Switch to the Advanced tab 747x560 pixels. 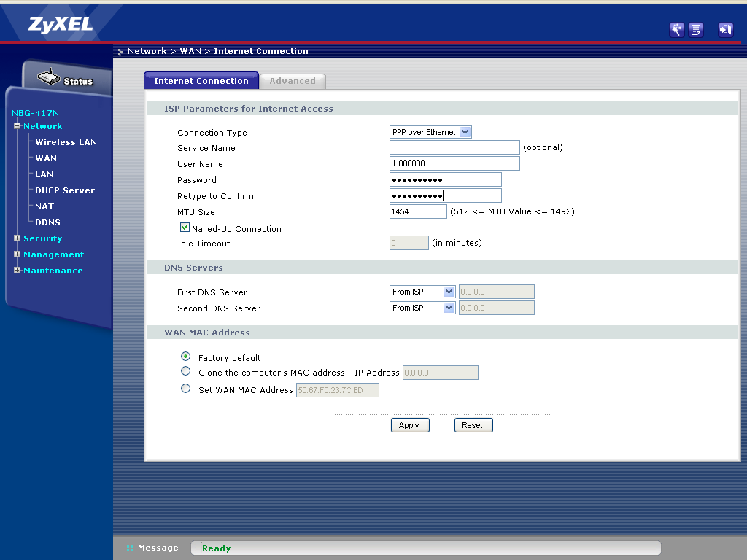click(293, 81)
